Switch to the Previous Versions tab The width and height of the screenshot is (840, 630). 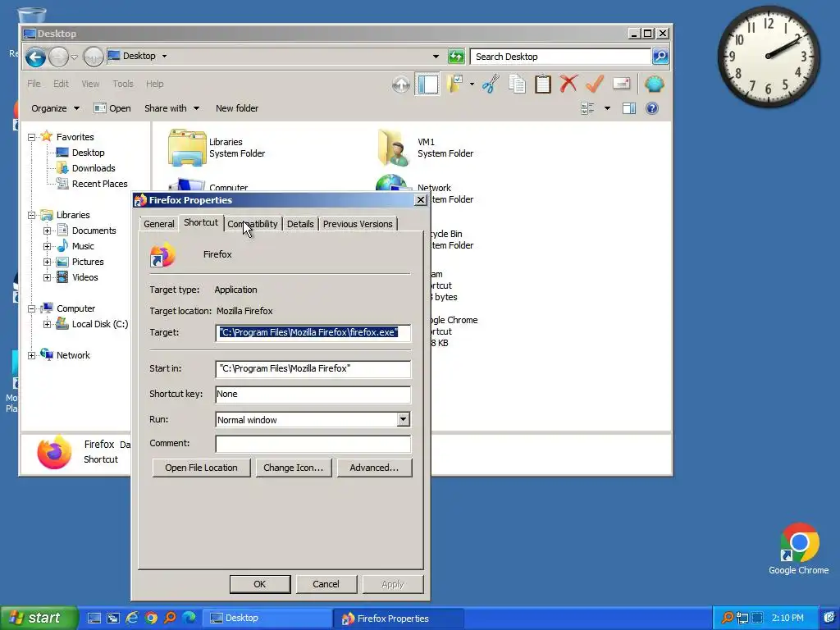(358, 224)
